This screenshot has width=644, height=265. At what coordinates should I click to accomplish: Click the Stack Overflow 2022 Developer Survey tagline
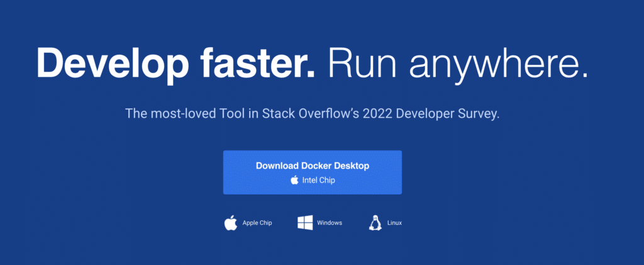(312, 113)
